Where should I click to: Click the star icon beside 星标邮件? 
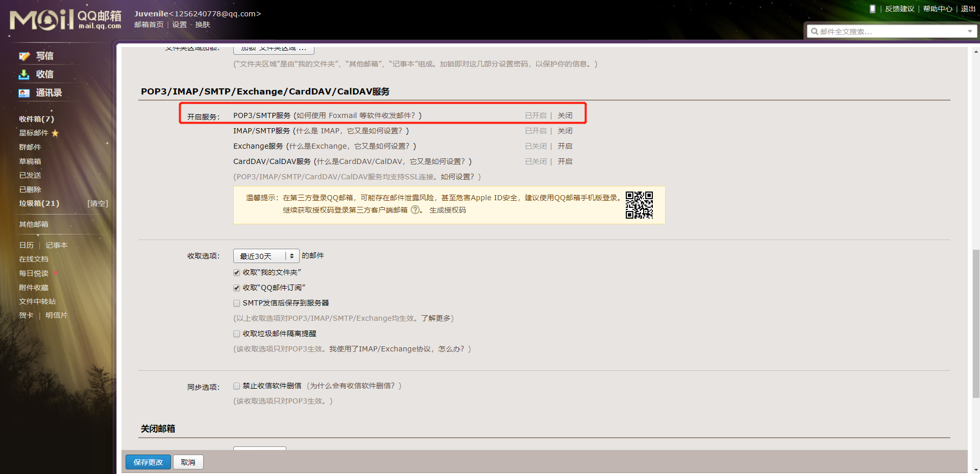point(55,133)
